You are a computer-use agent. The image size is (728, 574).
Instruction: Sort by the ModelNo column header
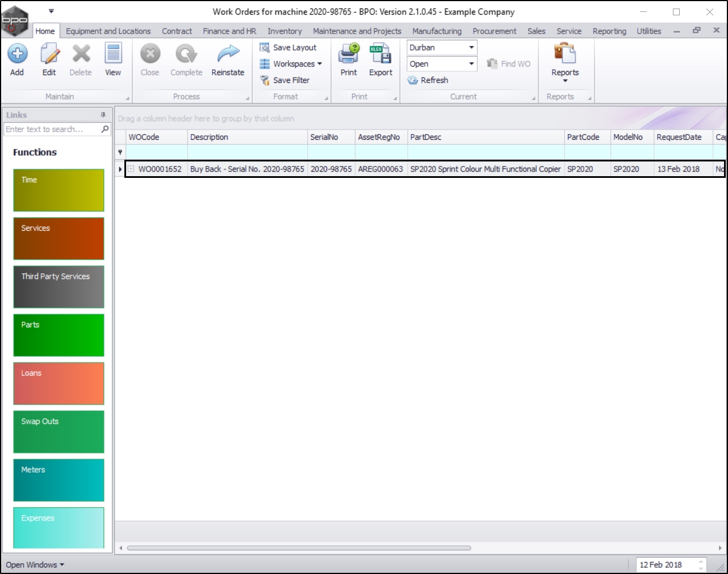(633, 137)
